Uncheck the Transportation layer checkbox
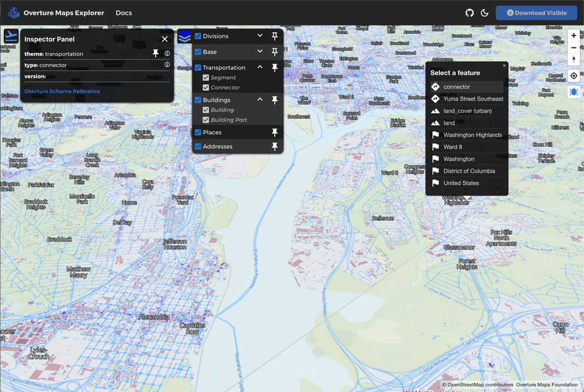Screen dimensions: 584x392 198,67
